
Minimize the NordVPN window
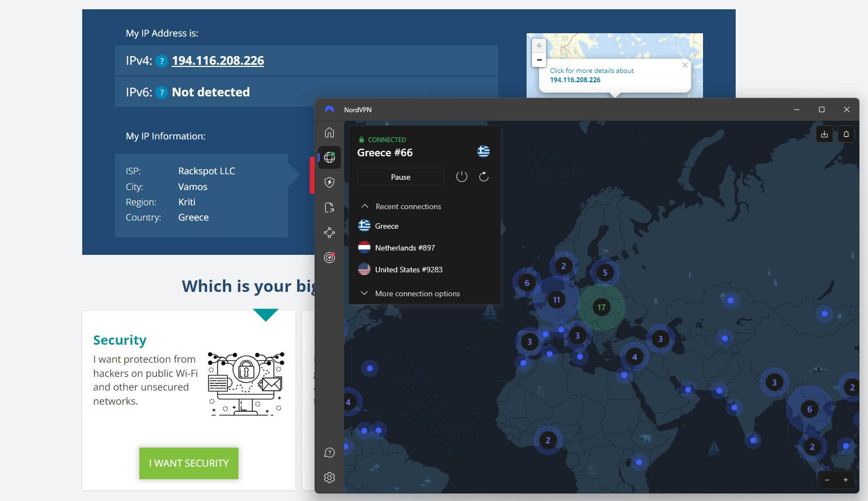(797, 109)
